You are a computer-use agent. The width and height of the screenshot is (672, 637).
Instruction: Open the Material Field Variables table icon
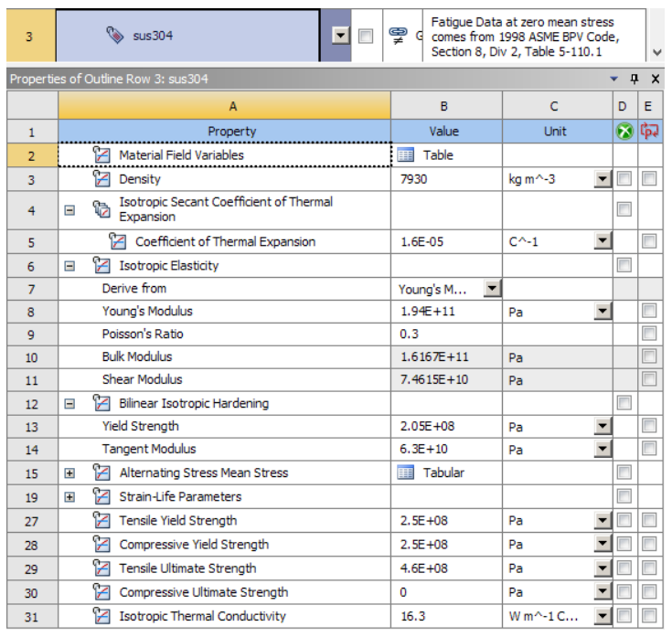pyautogui.click(x=405, y=154)
